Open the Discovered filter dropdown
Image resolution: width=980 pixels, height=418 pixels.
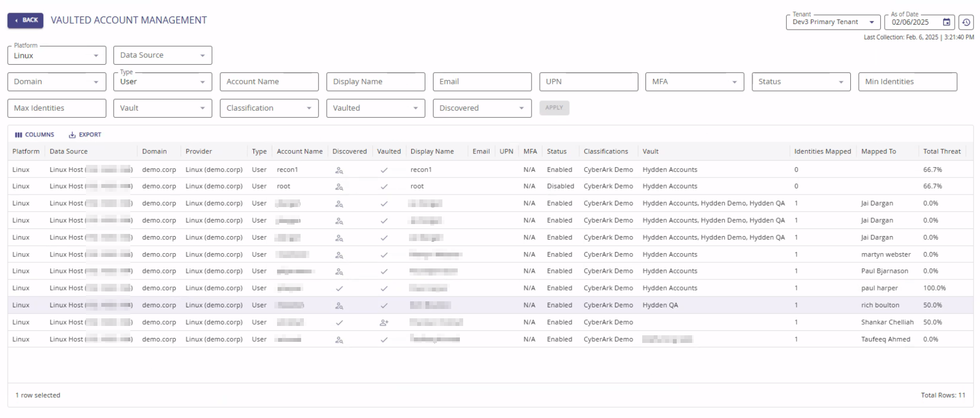[x=482, y=108]
